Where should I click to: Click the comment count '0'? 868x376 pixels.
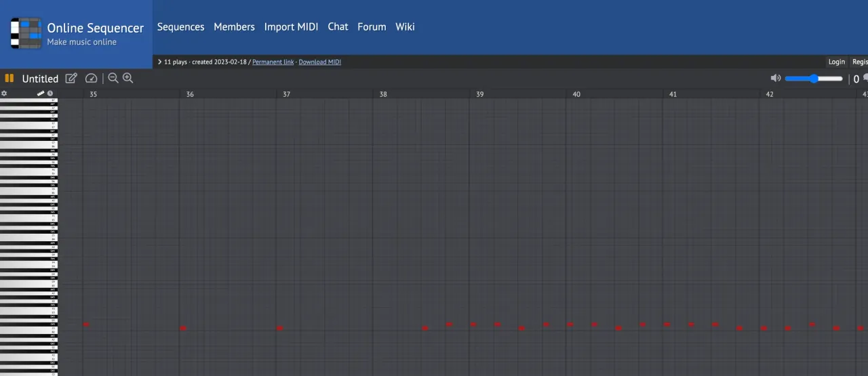point(856,79)
